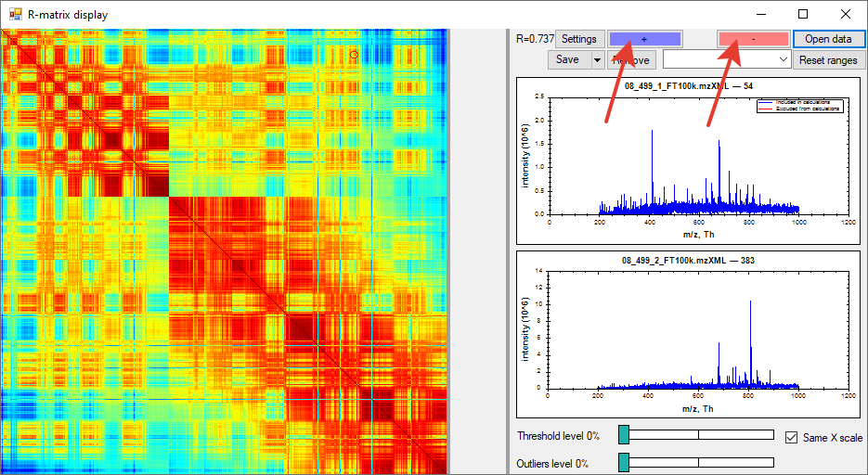Click the Outliers level slider handle
868x475 pixels.
pos(624,462)
